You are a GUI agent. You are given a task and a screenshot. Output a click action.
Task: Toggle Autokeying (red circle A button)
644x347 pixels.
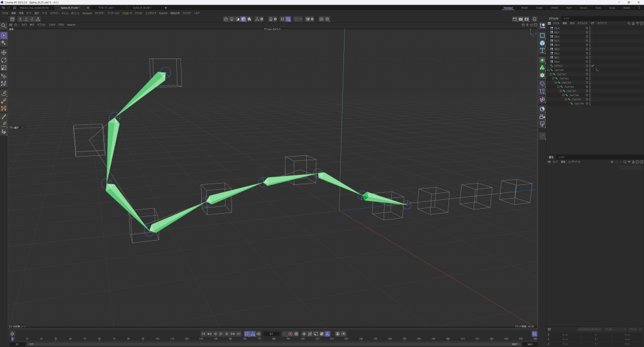(290, 334)
